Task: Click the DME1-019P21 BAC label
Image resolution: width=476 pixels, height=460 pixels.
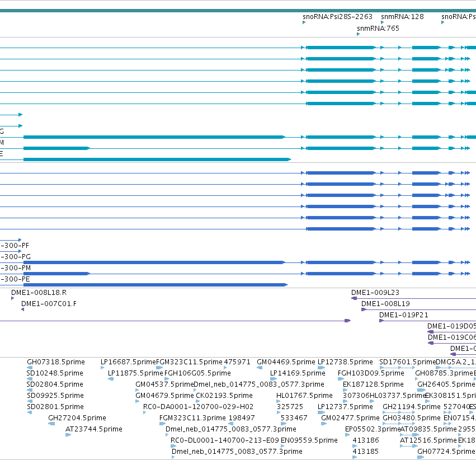Action: (x=403, y=315)
